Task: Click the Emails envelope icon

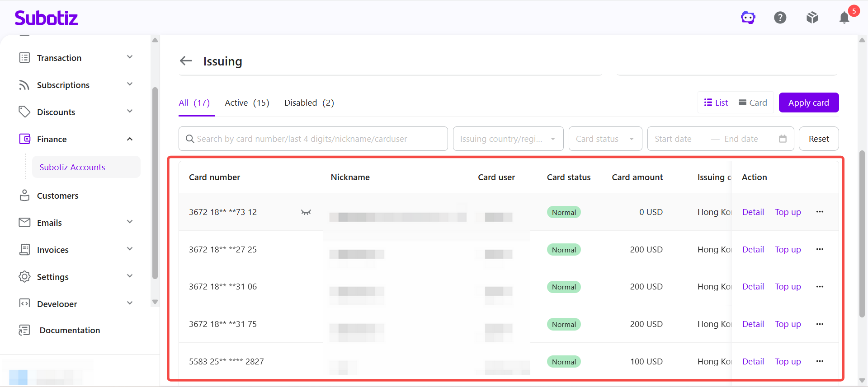Action: coord(24,223)
